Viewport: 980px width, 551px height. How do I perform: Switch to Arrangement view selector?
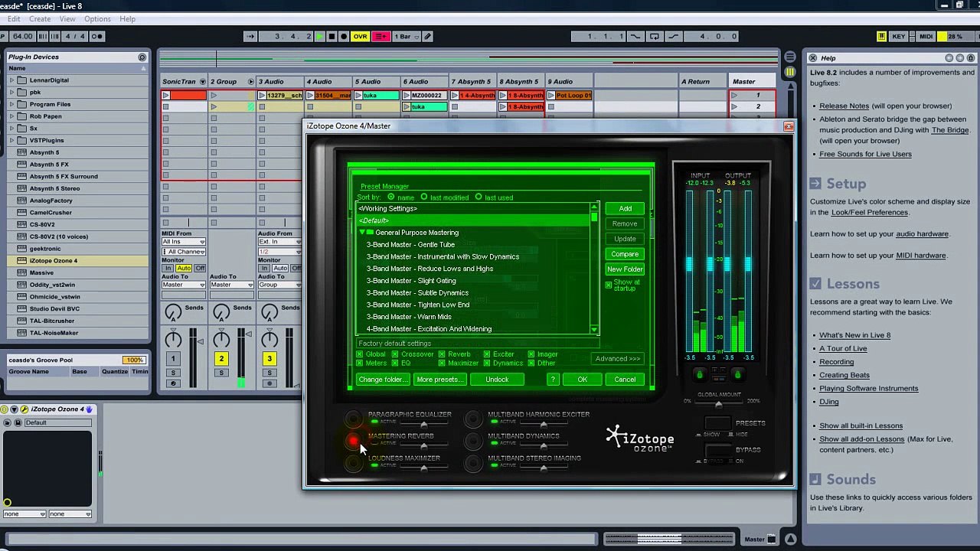789,57
